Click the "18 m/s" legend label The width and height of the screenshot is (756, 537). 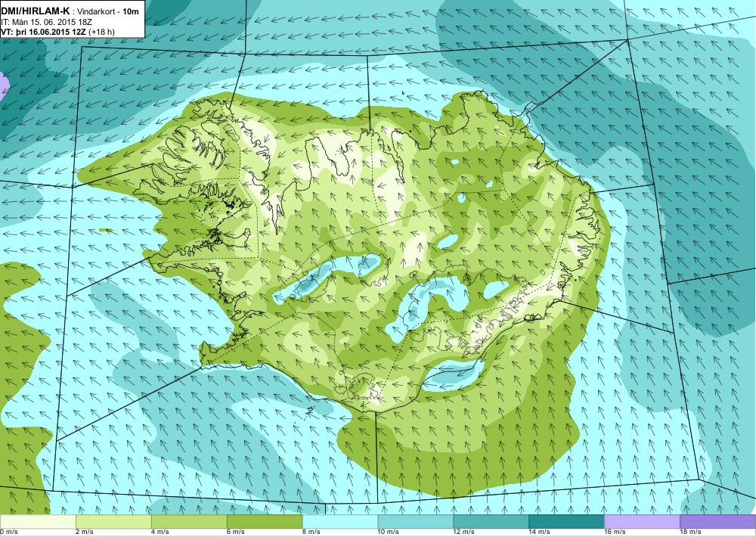click(x=690, y=532)
